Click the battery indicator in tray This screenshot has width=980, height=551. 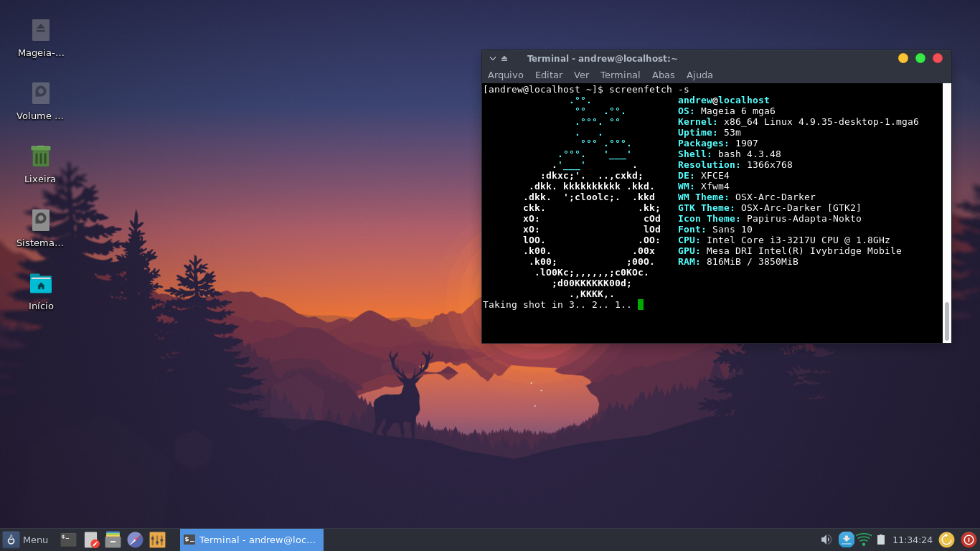point(881,540)
